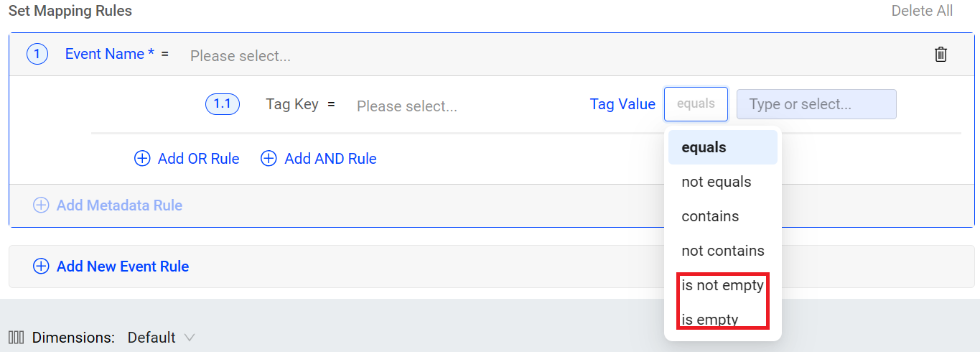
Task: Click the Tag Value operator box showing equals
Action: (x=696, y=103)
